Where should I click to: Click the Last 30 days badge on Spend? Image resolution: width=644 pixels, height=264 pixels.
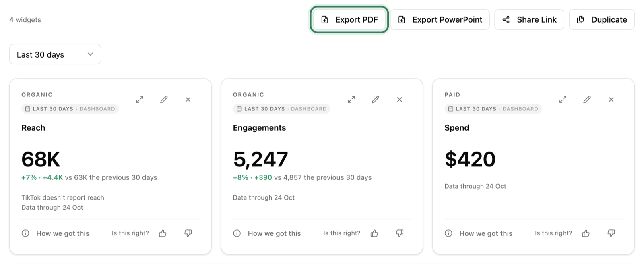[x=493, y=109]
